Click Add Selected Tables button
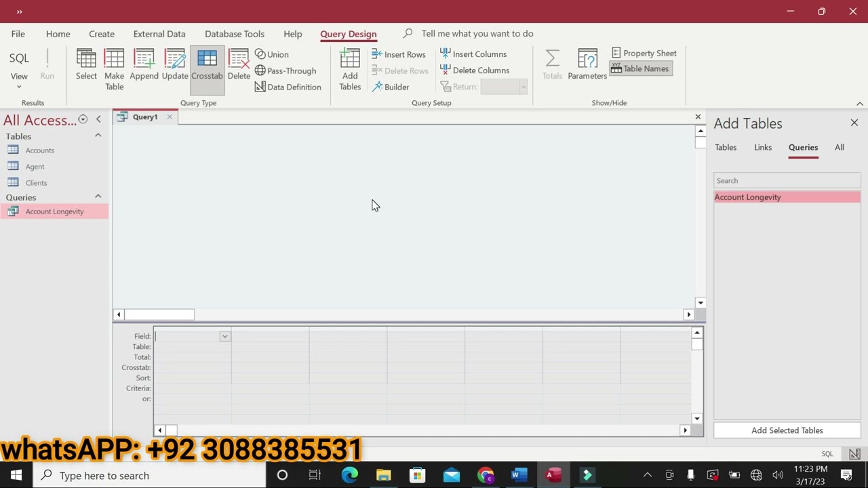 click(787, 430)
